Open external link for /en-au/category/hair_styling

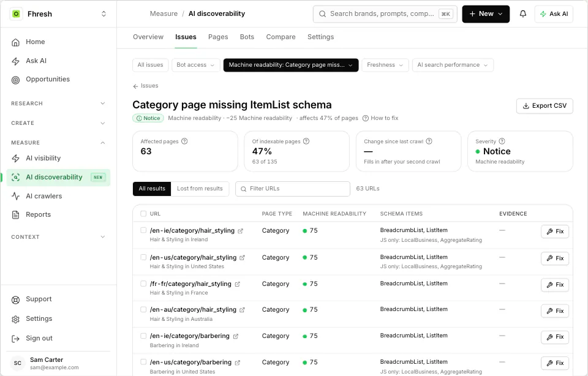click(x=243, y=310)
